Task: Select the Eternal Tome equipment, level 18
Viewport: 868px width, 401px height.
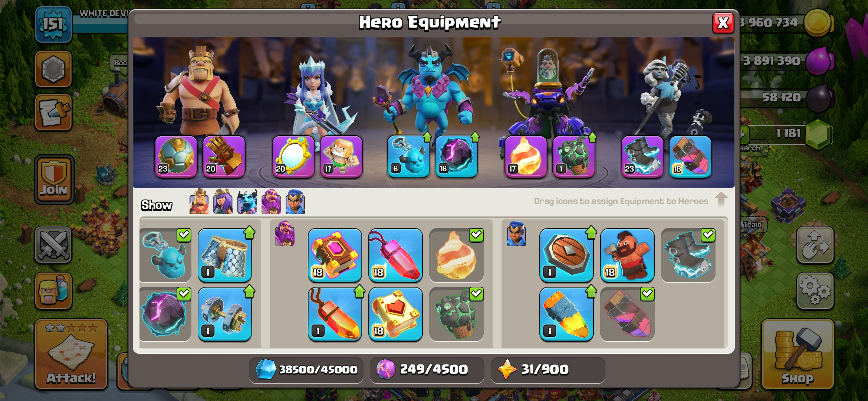Action: point(335,255)
